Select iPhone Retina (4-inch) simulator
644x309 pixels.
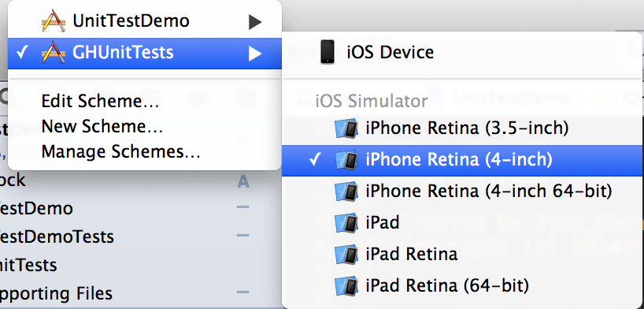tap(462, 160)
